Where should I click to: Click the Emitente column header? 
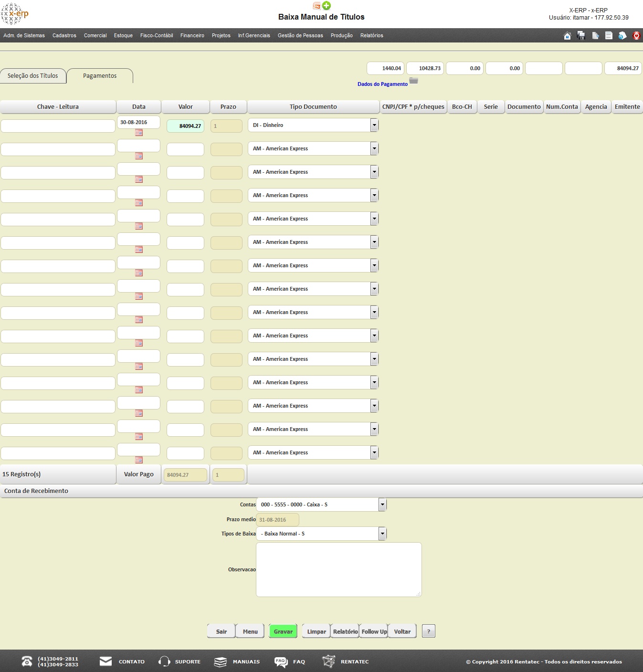627,106
